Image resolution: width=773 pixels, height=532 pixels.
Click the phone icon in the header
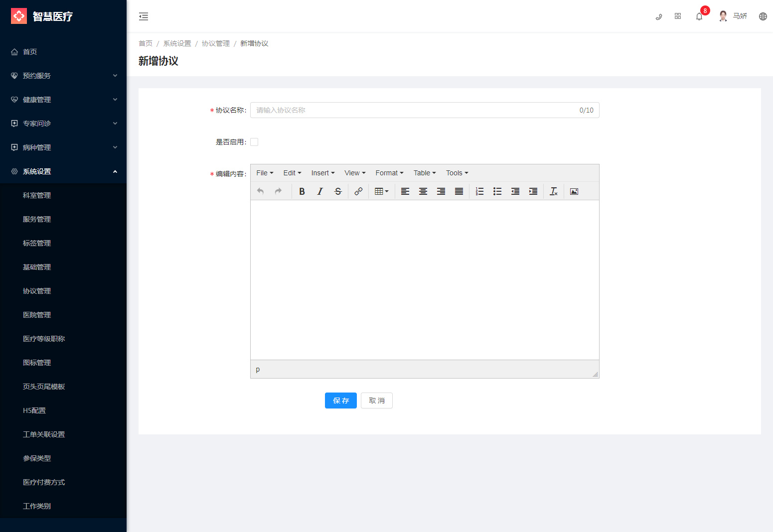coord(659,16)
